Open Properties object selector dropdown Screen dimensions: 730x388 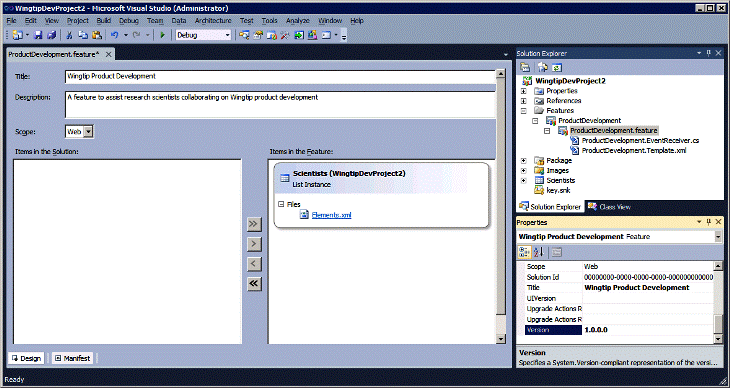point(718,237)
